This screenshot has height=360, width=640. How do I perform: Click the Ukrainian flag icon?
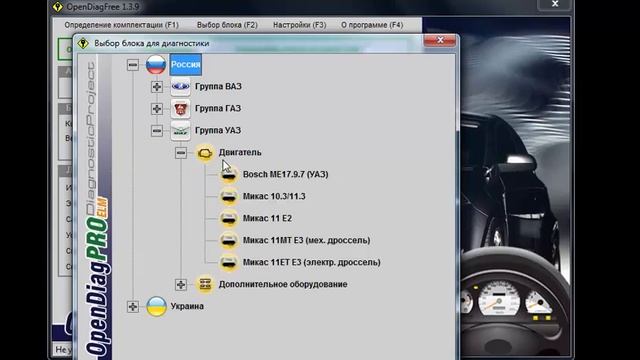pyautogui.click(x=156, y=306)
